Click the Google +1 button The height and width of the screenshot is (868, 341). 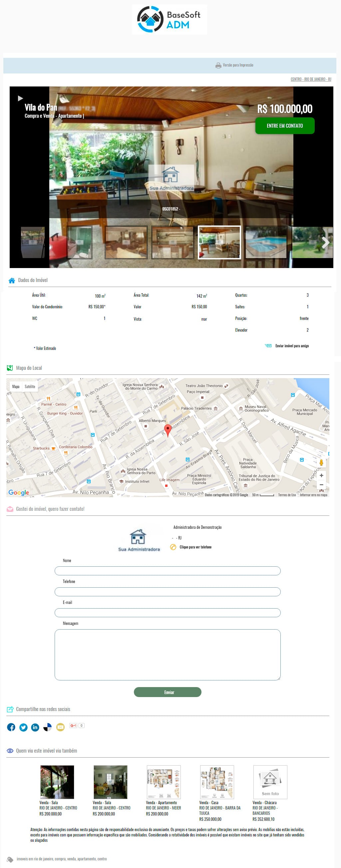[x=73, y=725]
